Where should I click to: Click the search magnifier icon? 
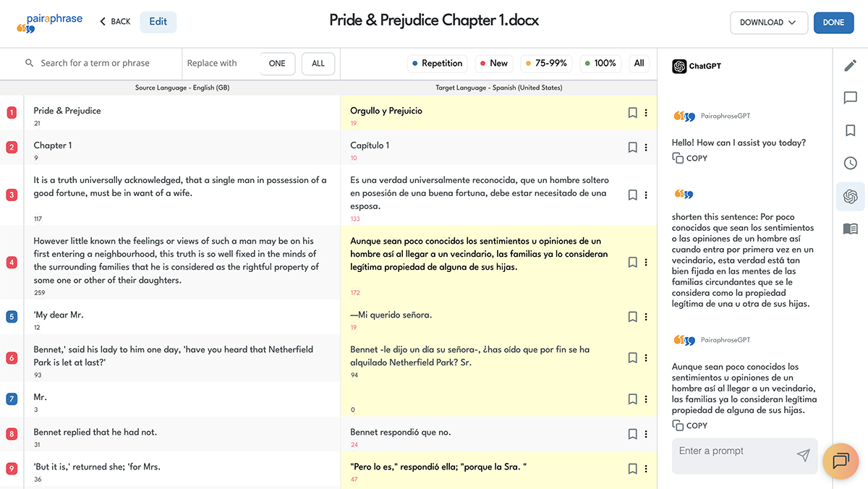(30, 63)
